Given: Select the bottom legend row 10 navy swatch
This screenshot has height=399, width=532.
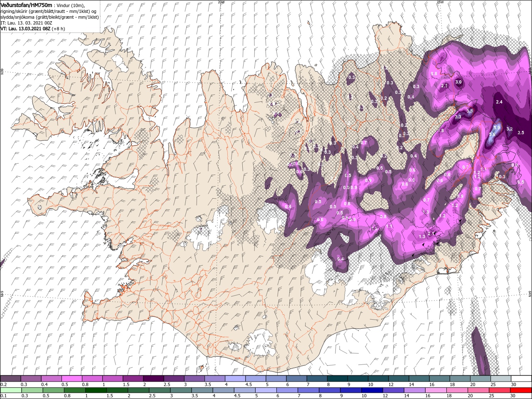Looking at the screenshot, I should (372, 390).
